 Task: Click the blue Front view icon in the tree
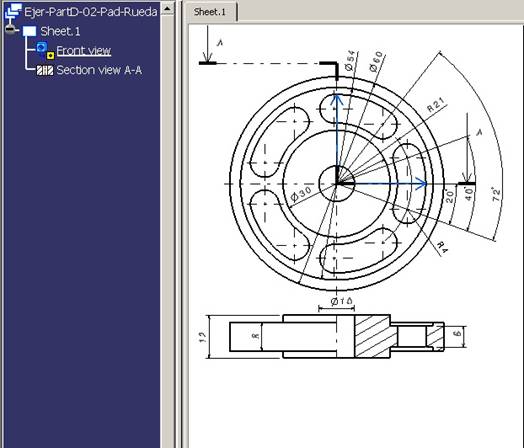pyautogui.click(x=42, y=47)
